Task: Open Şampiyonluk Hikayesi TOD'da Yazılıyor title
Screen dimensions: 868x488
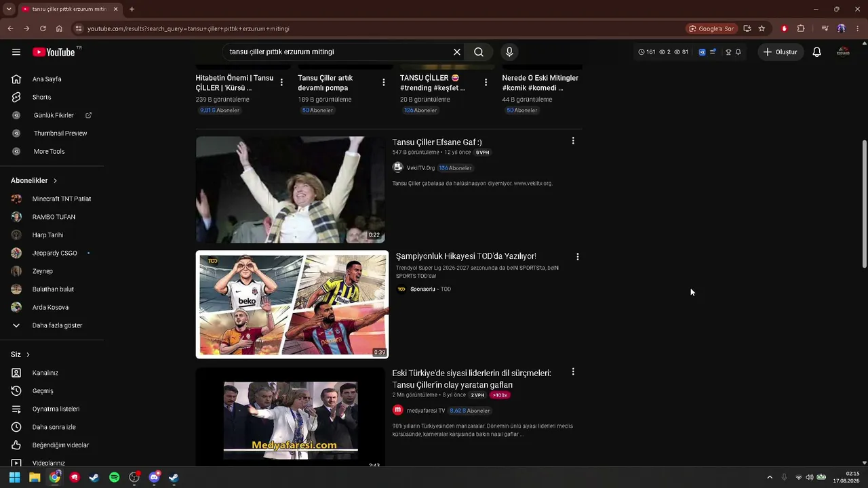Action: tap(466, 256)
